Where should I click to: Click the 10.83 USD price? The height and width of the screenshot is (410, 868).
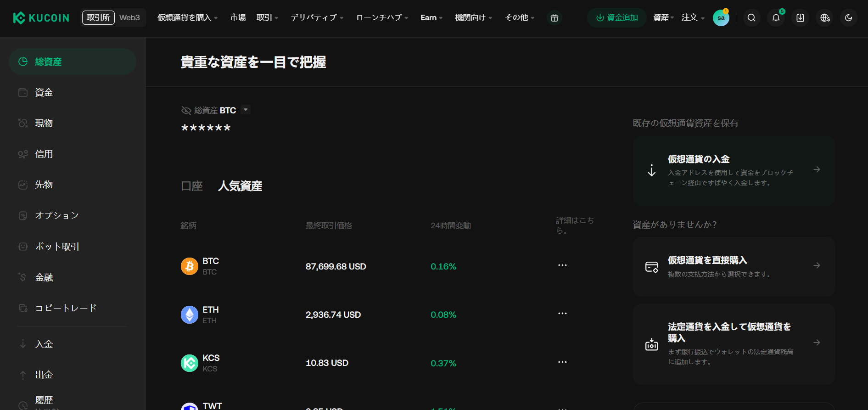pyautogui.click(x=327, y=363)
